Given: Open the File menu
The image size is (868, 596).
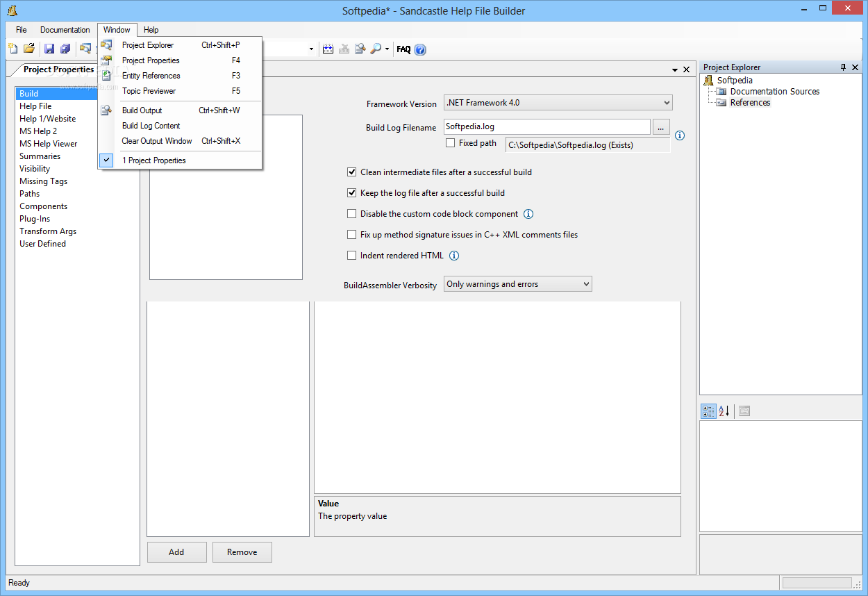Looking at the screenshot, I should pos(22,30).
